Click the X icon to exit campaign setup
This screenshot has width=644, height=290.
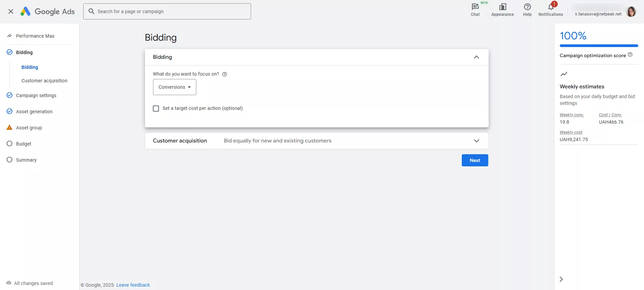click(x=11, y=11)
